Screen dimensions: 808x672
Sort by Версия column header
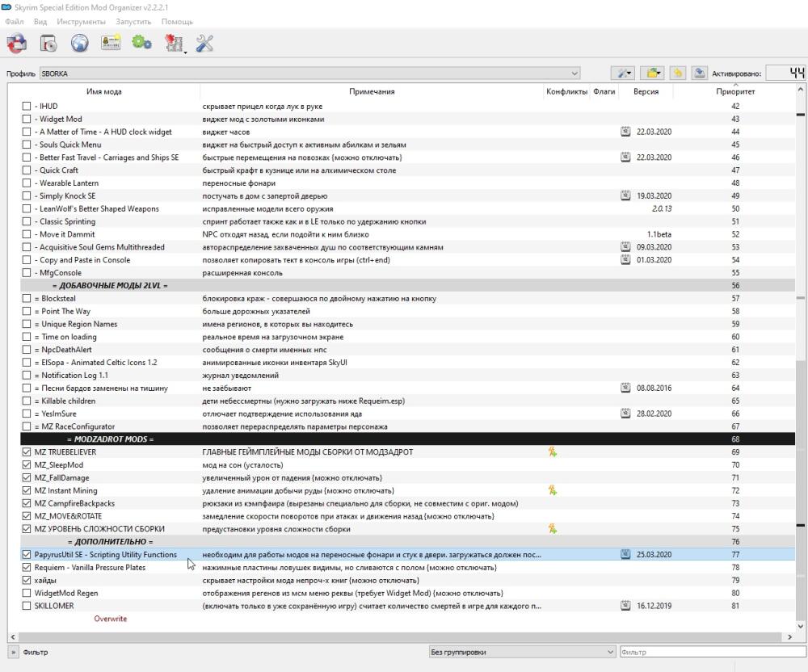(646, 91)
